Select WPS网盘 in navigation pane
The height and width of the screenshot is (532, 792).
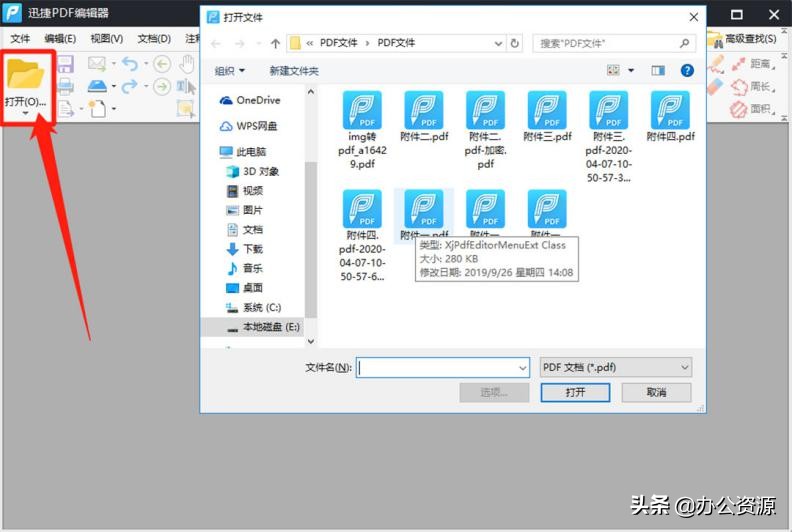click(x=249, y=126)
